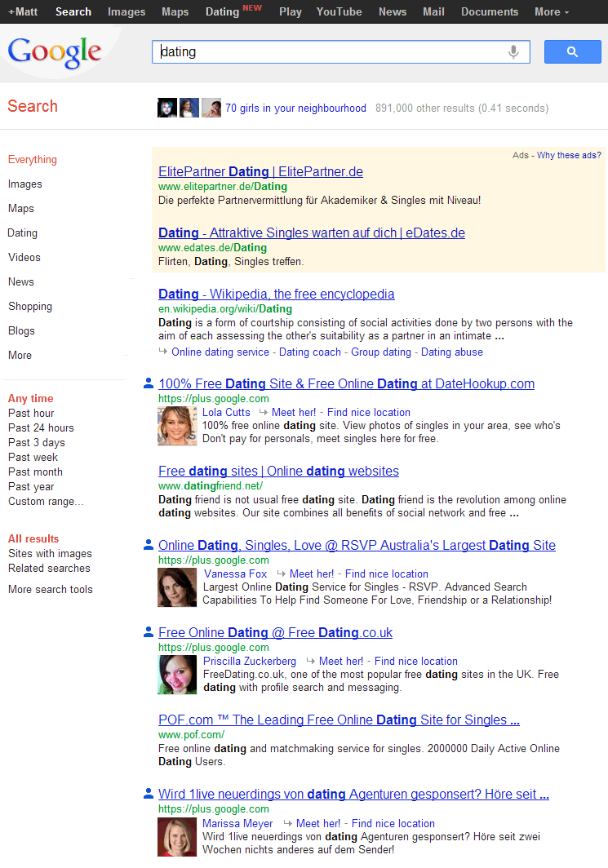Select Everything filter in left sidebar
The width and height of the screenshot is (608, 868).
32,159
